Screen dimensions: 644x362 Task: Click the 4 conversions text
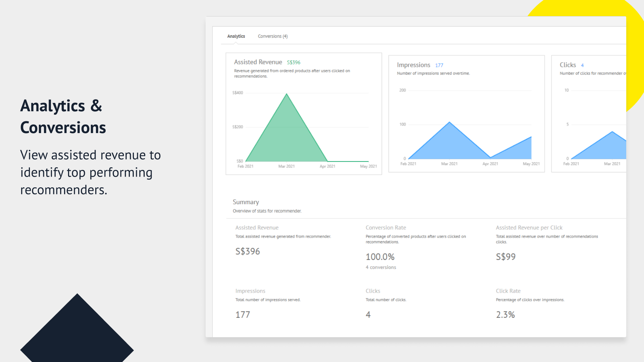[x=381, y=267]
